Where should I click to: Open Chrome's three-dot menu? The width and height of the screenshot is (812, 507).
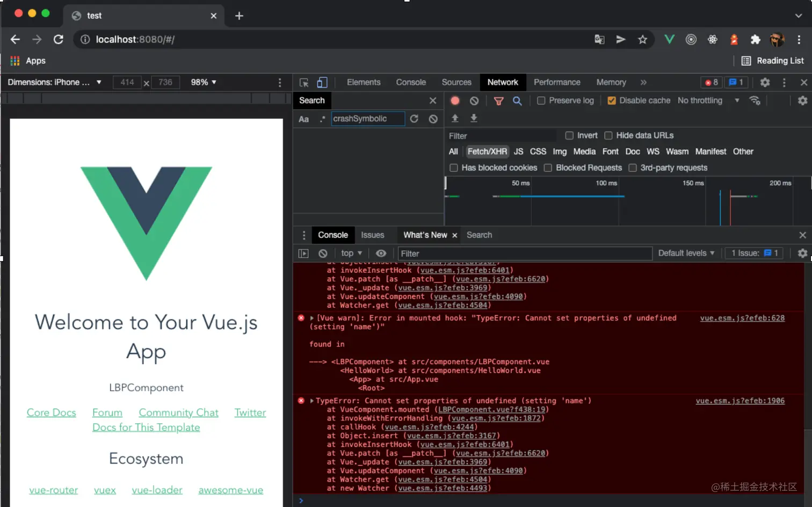click(799, 39)
